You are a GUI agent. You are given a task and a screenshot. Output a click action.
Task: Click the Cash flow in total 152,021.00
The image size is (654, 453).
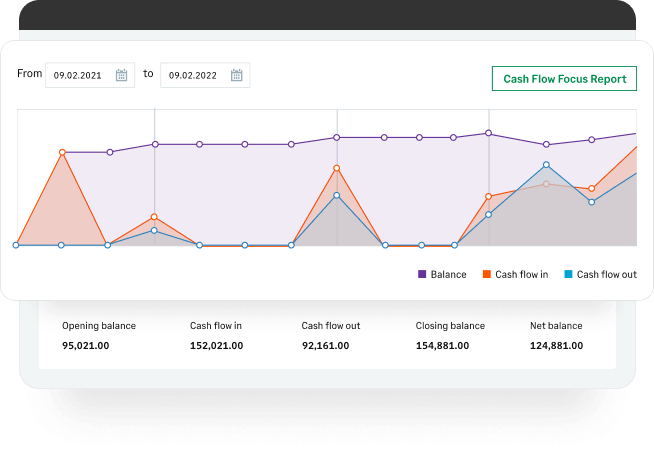(216, 345)
